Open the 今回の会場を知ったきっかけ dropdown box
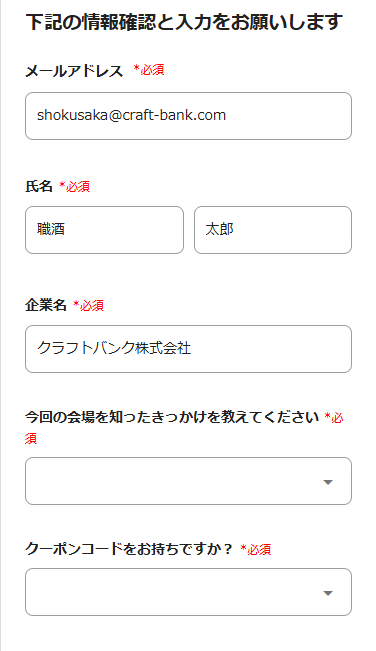 (x=188, y=481)
